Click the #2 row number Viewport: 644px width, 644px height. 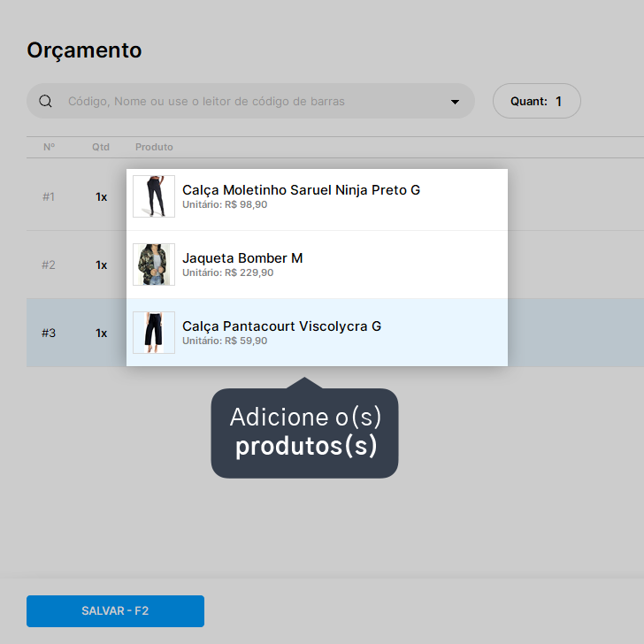pos(49,264)
